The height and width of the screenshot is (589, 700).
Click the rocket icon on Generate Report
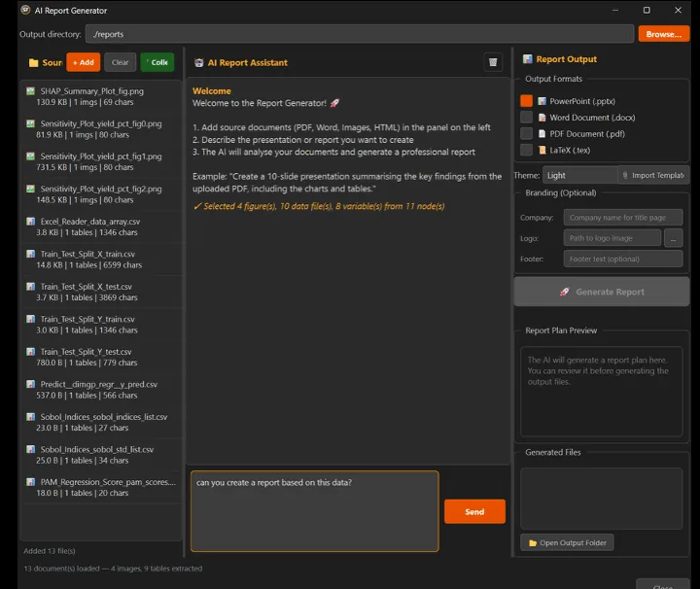click(x=565, y=292)
